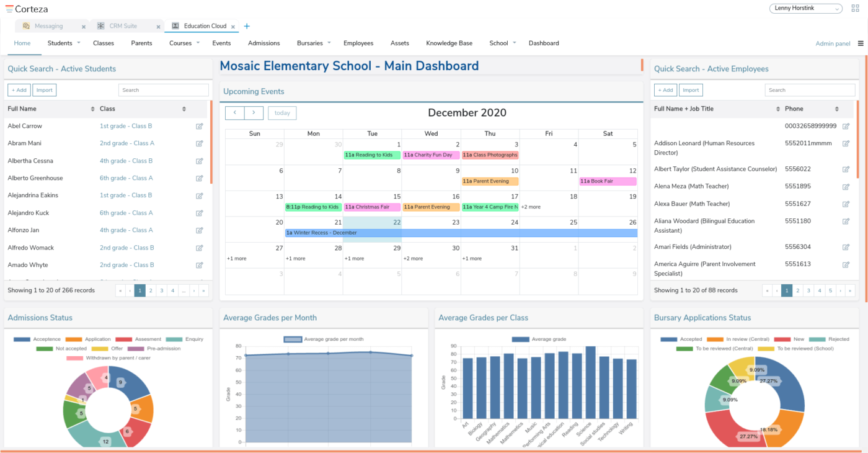868x453 pixels.
Task: Open the Admissions menu item
Action: point(264,43)
